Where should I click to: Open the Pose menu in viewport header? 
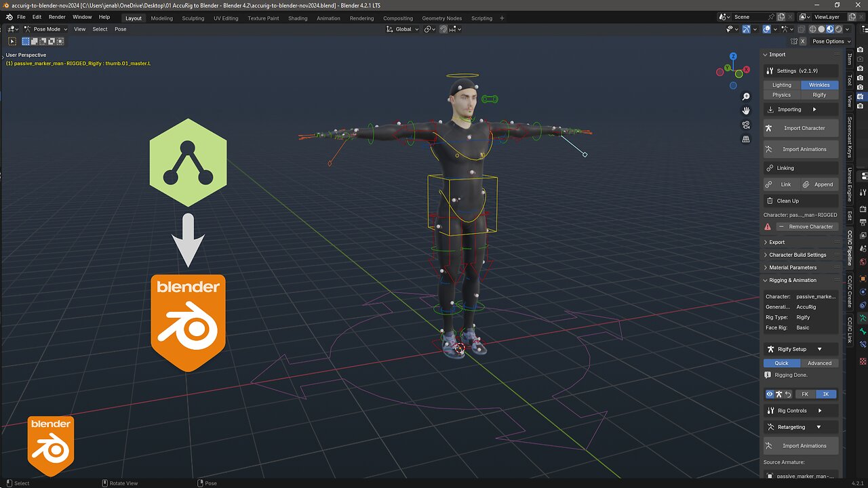click(x=121, y=29)
